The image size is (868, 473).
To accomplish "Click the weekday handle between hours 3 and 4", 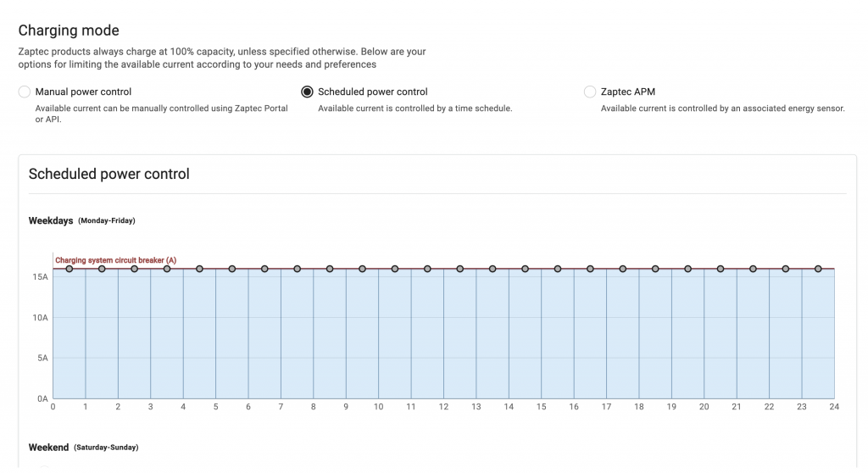I will pos(167,269).
